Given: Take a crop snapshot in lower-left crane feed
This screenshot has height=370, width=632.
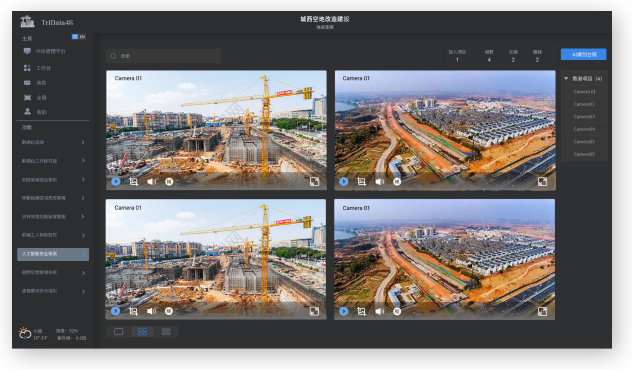Looking at the screenshot, I should pos(133,311).
